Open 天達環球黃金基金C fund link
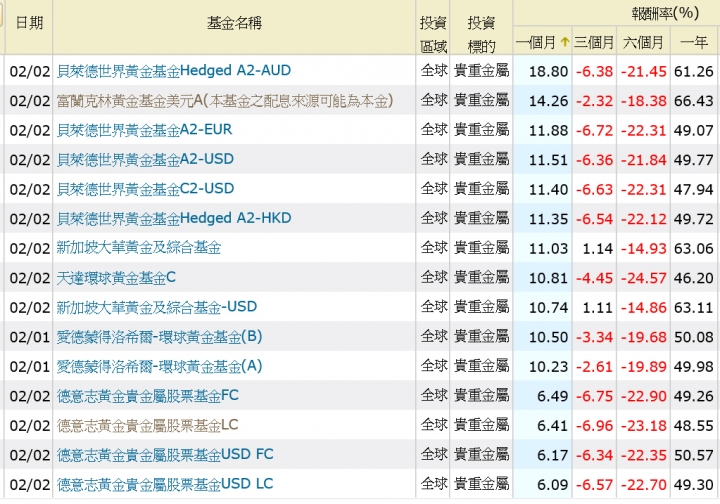720x504 pixels. point(116,277)
